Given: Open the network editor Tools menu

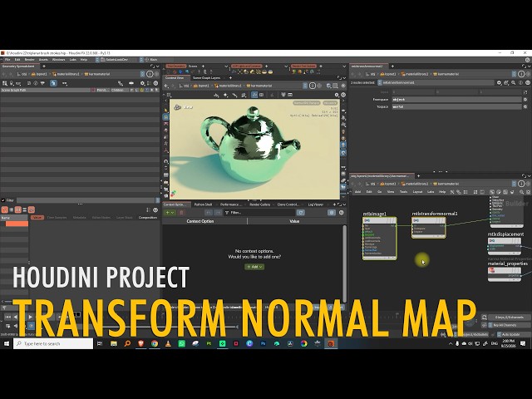Looking at the screenshot, I should [x=403, y=192].
